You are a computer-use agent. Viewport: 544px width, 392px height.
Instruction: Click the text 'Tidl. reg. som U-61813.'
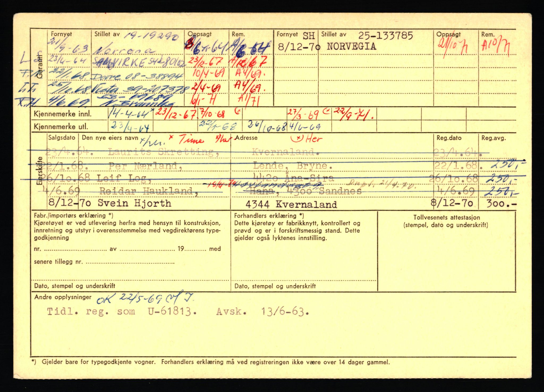click(x=122, y=311)
